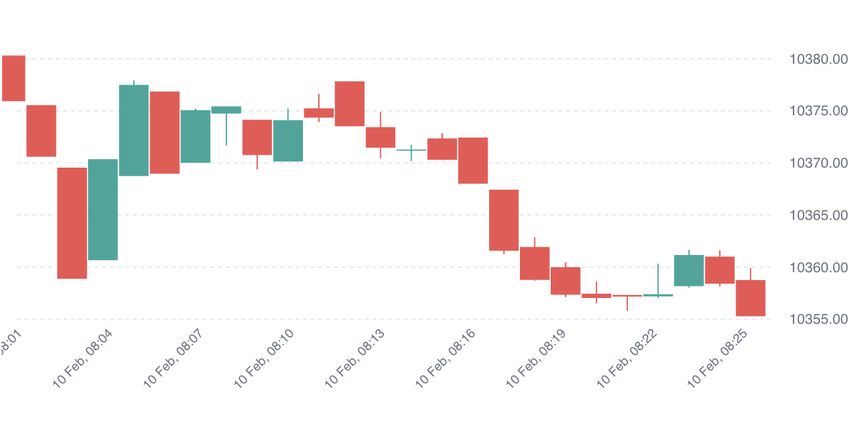This screenshot has height=447, width=868.
Task: Click the 10365.00 price axis label
Action: point(819,216)
